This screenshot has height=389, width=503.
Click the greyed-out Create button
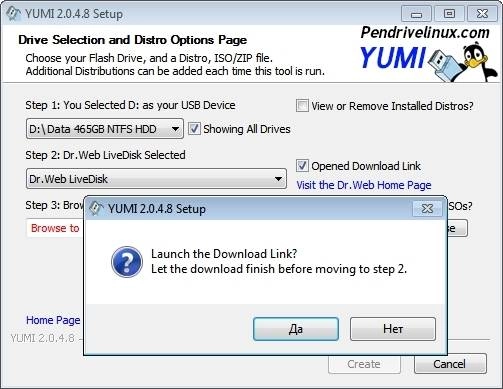(364, 364)
